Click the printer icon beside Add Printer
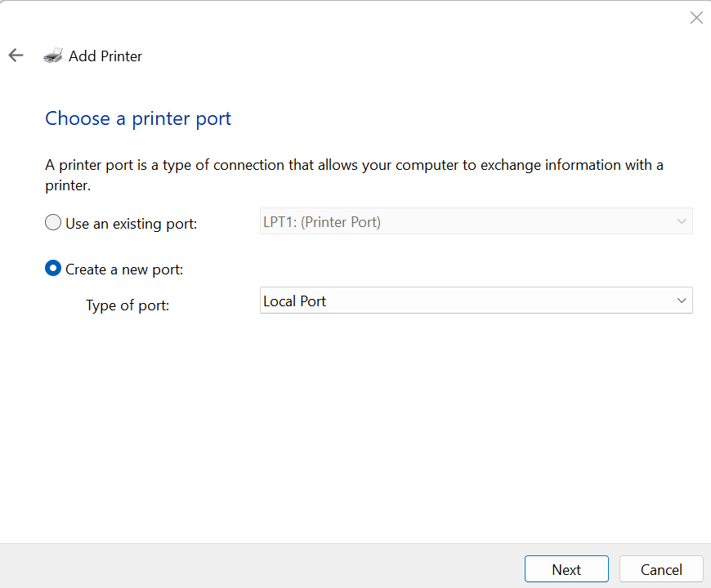This screenshot has height=588, width=711. tap(53, 56)
